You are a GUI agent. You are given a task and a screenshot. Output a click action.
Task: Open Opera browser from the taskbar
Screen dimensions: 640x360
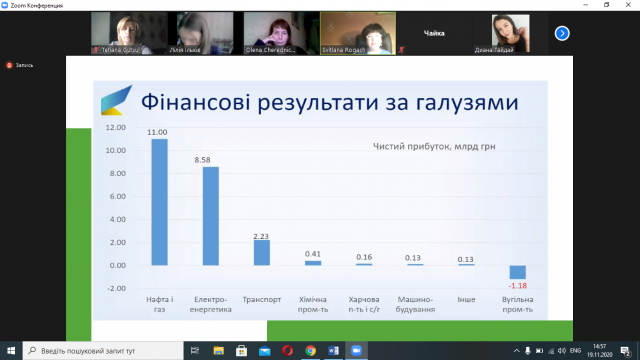click(x=288, y=351)
